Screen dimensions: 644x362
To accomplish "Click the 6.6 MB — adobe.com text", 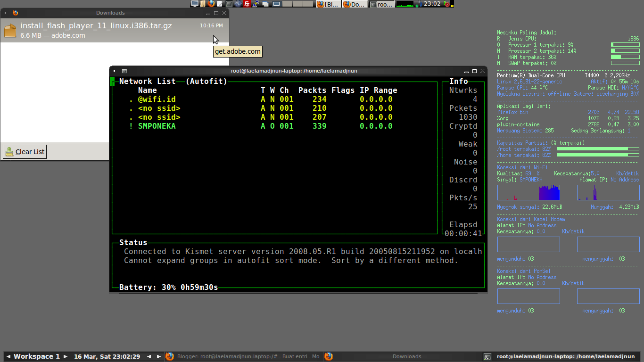I will click(x=53, y=35).
